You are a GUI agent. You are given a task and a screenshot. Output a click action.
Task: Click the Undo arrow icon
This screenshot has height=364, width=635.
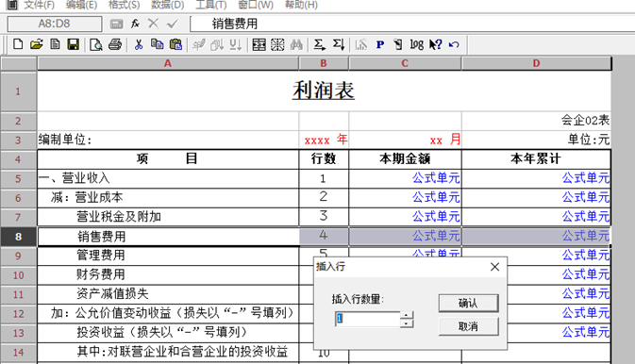(x=454, y=44)
